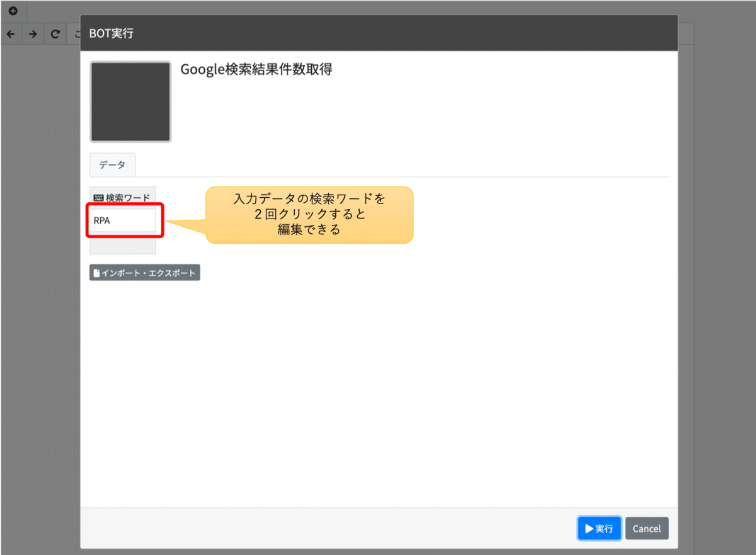Click the empty cell below RPA
Image resolution: width=756 pixels, height=555 pixels.
tap(123, 246)
